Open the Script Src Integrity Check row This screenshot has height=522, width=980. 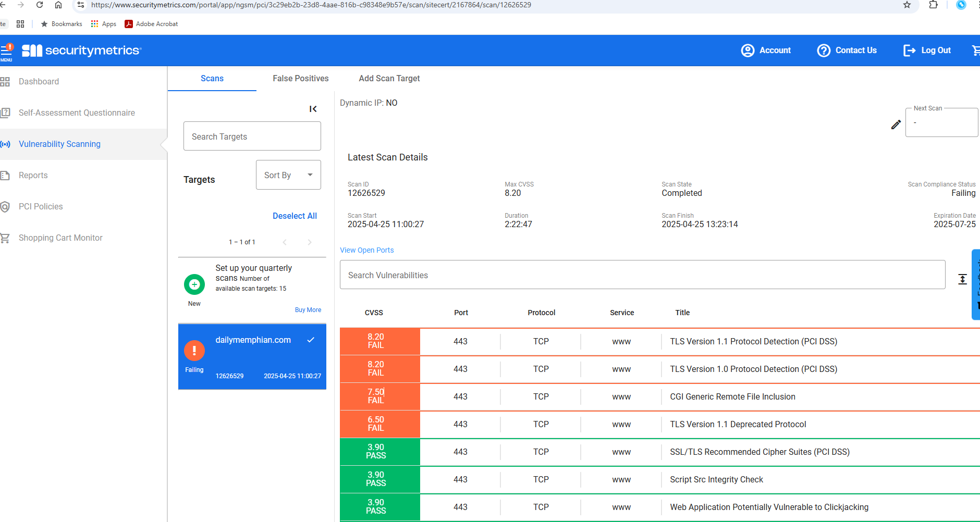(x=660, y=480)
